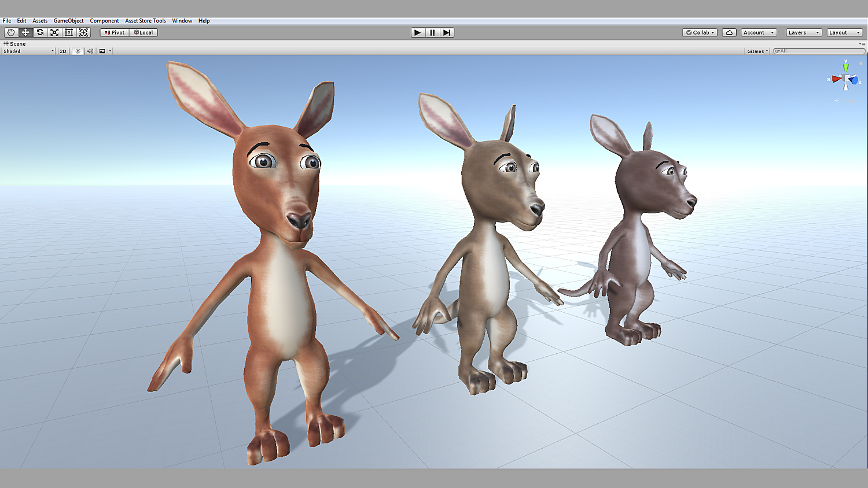Select the Move tool

coord(25,32)
